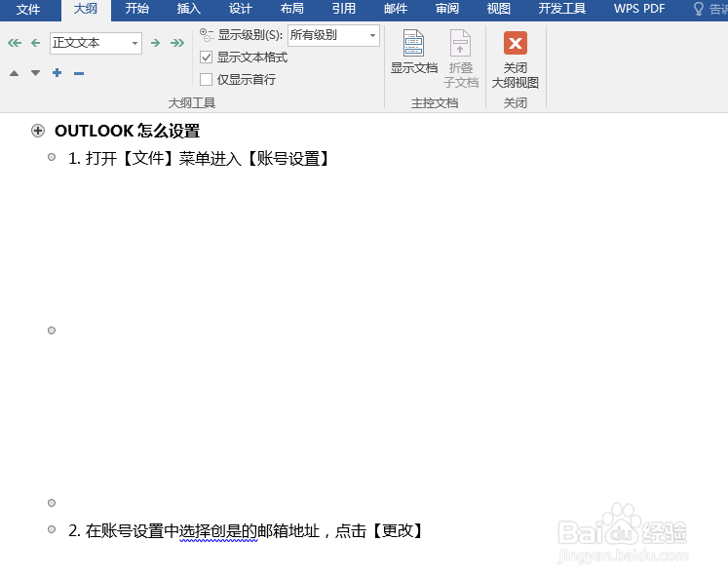Open the 开发工具 ribbon tab
The image size is (728, 581).
point(562,9)
